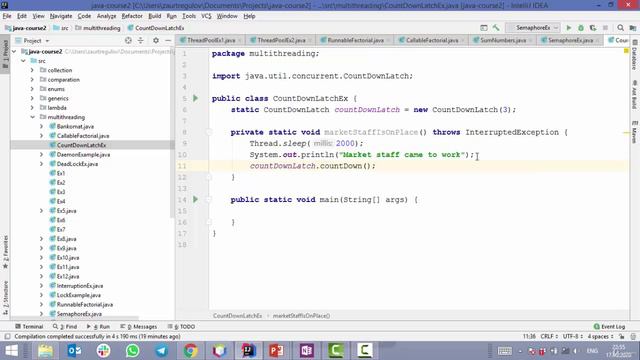This screenshot has height=360, width=640.
Task: Open the VCS menu
Action: (x=206, y=16)
